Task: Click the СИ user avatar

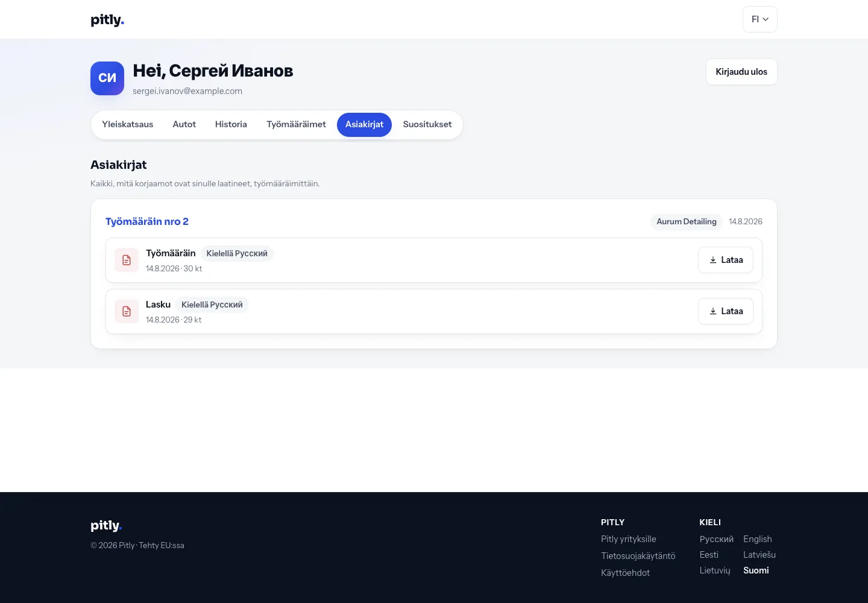Action: coord(107,78)
